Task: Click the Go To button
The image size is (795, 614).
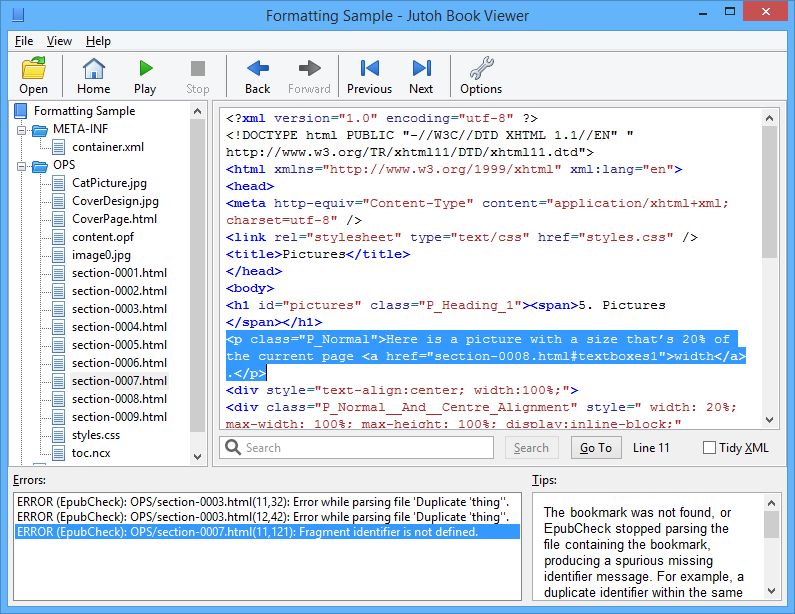Action: tap(596, 448)
